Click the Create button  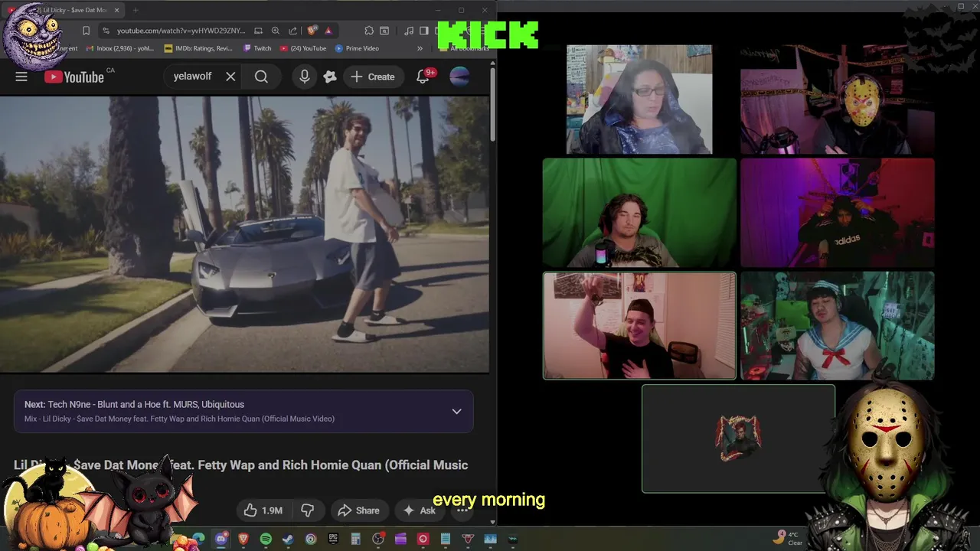(373, 77)
